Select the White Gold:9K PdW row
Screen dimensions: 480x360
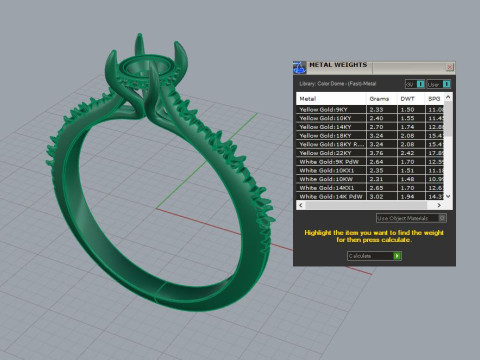(370, 162)
